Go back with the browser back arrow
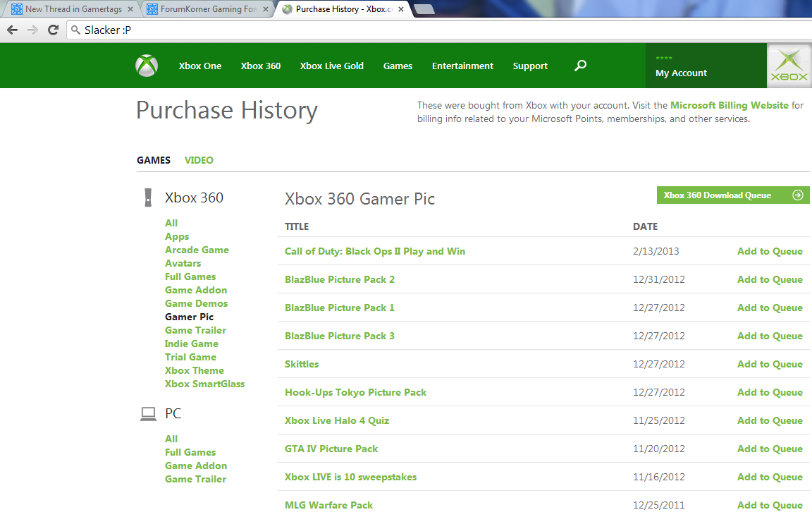The width and height of the screenshot is (812, 517). [13, 30]
